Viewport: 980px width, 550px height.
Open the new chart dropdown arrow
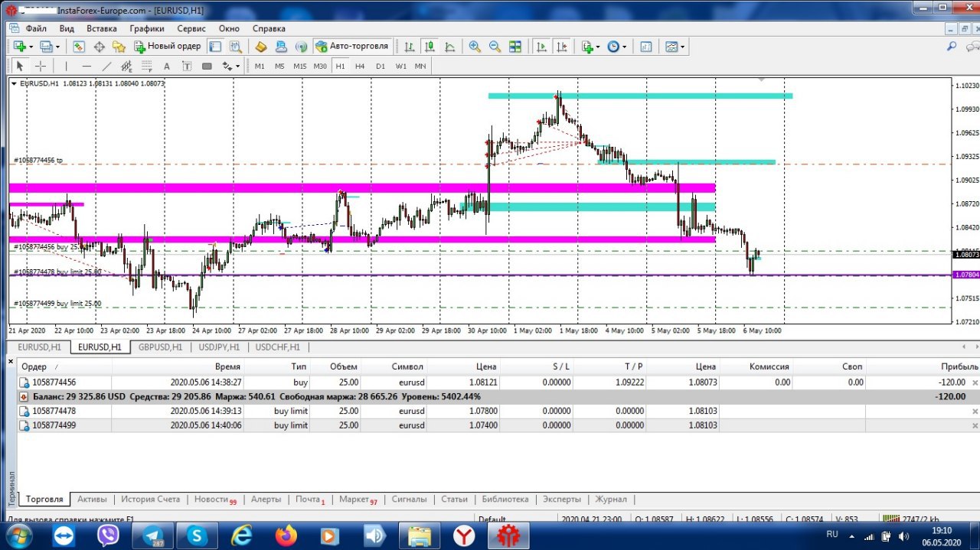[31, 46]
